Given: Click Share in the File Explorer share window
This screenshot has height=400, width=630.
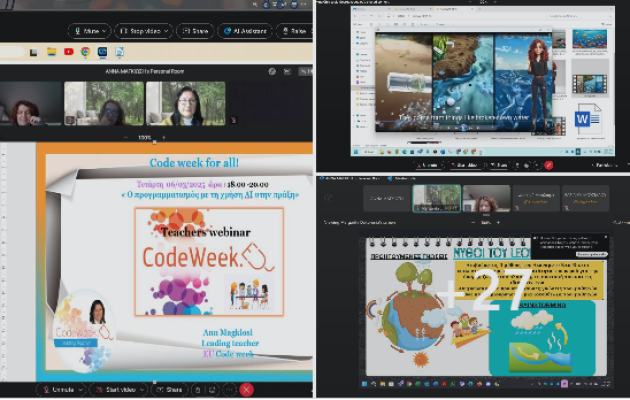Looking at the screenshot, I should pyautogui.click(x=498, y=165).
